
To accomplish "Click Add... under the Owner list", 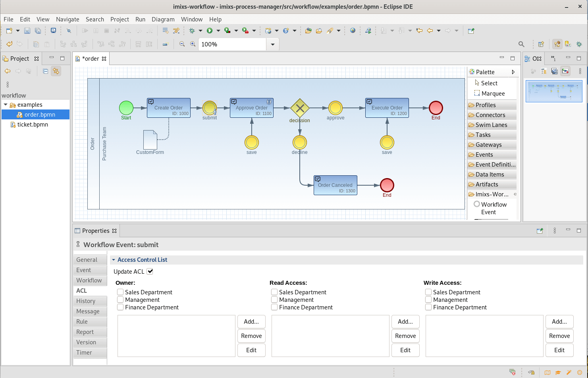I will (x=251, y=322).
